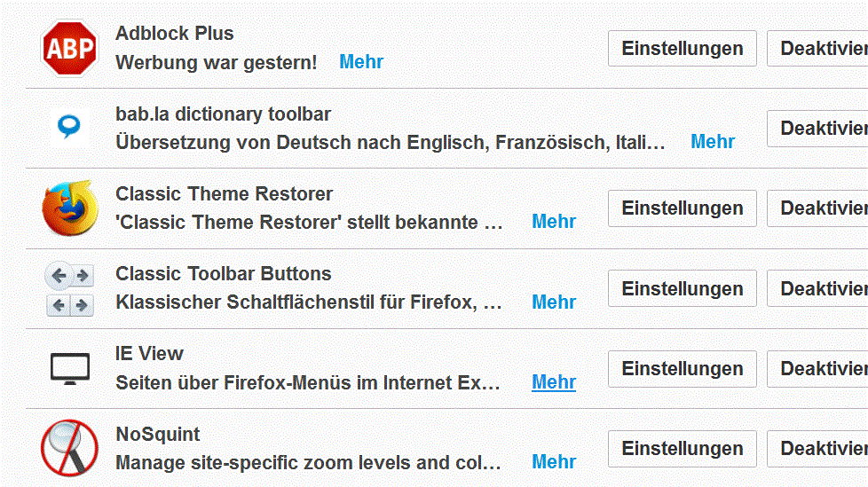Click the Adblock Plus ABP icon
Screen dimensions: 868x487
[x=69, y=48]
